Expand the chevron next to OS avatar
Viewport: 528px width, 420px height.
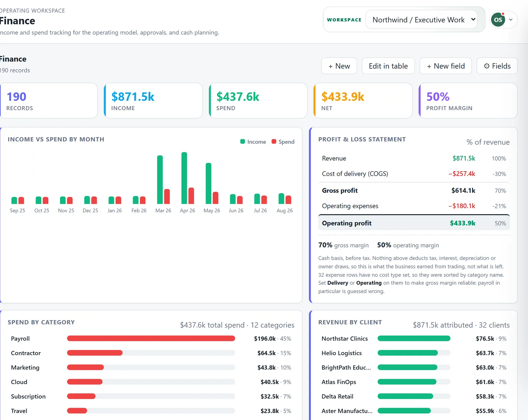[x=511, y=20]
